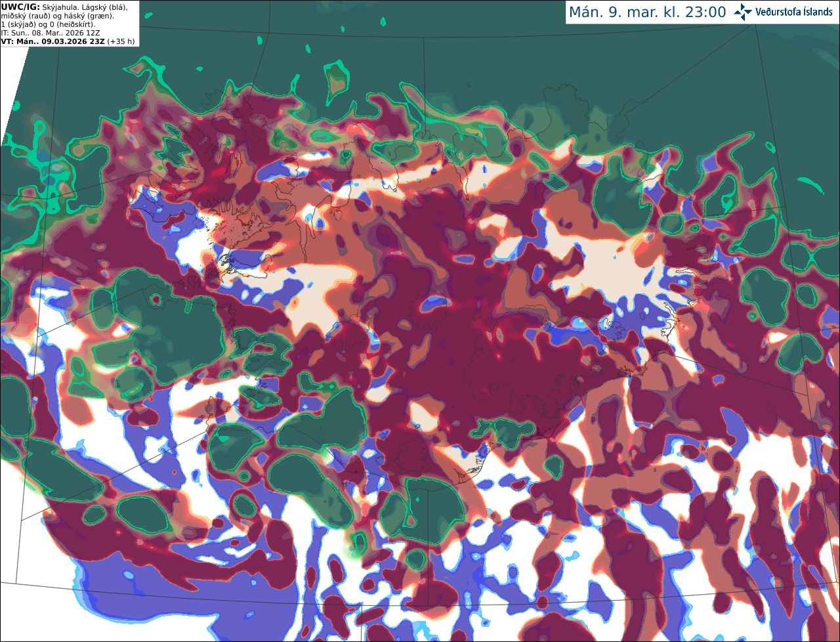Click the 'Veðurstofa Íslands' text
This screenshot has height=642, width=840.
[x=793, y=12]
